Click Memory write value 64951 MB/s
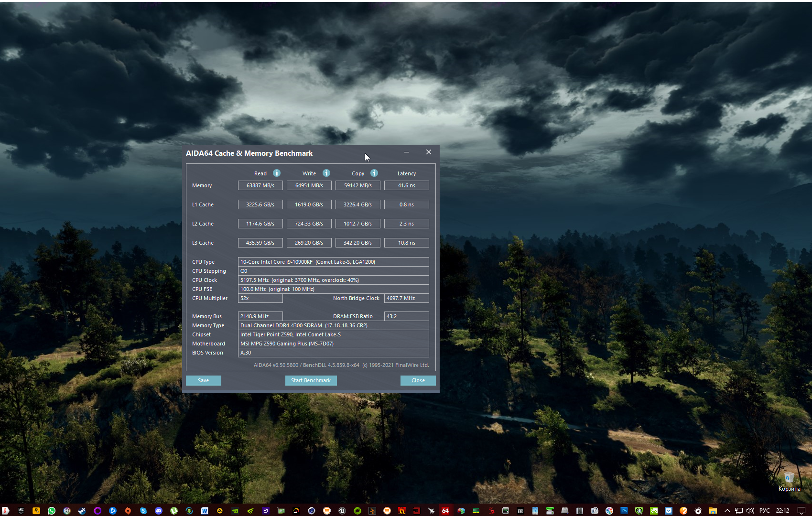 click(309, 185)
